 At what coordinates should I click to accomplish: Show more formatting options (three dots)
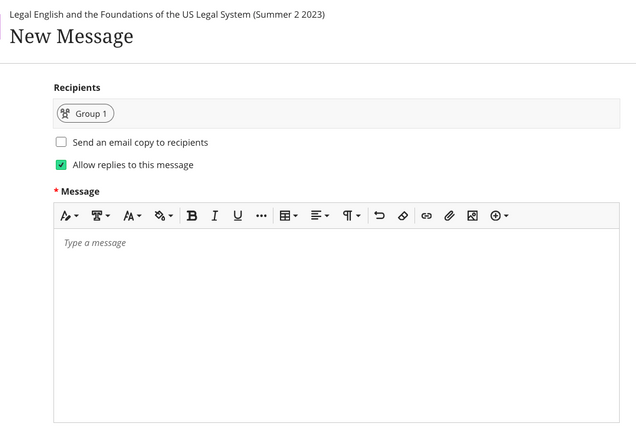(x=261, y=216)
